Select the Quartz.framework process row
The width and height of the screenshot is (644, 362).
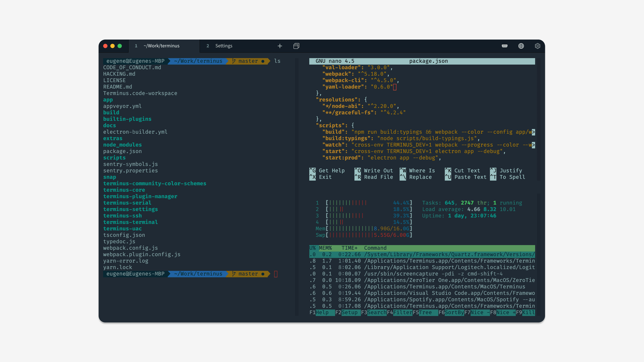coord(422,255)
